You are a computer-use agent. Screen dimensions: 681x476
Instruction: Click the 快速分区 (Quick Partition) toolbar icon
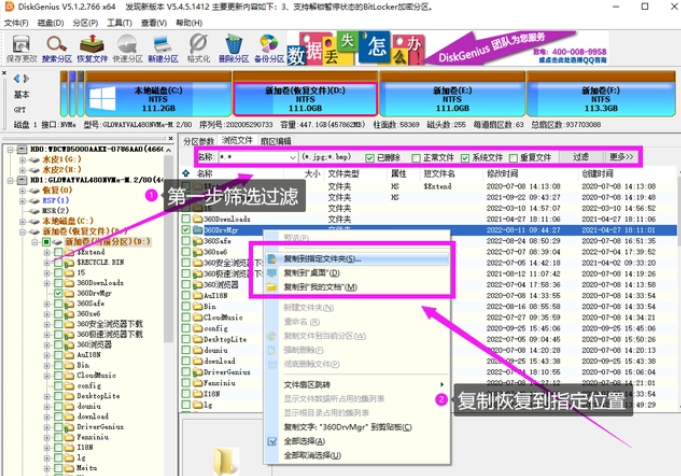[127, 46]
